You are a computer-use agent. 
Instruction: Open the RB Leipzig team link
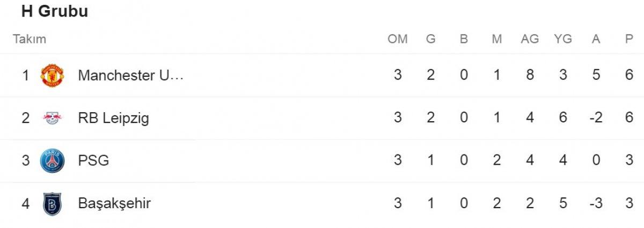pos(113,118)
